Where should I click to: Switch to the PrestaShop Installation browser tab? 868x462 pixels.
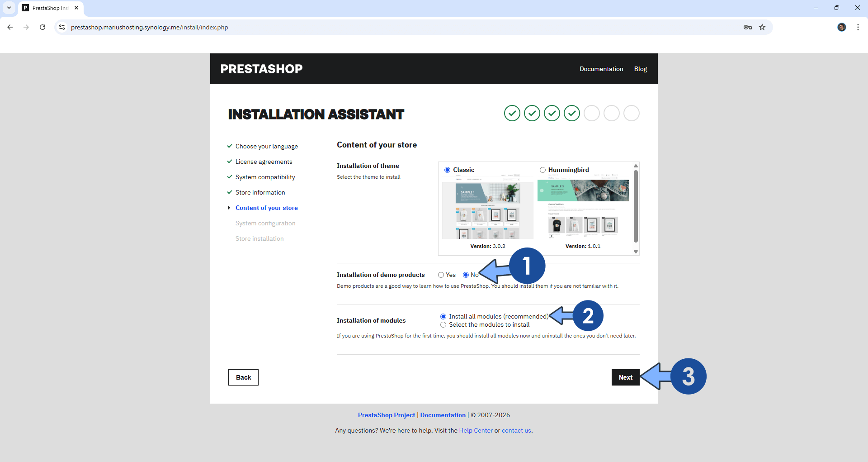tap(50, 8)
